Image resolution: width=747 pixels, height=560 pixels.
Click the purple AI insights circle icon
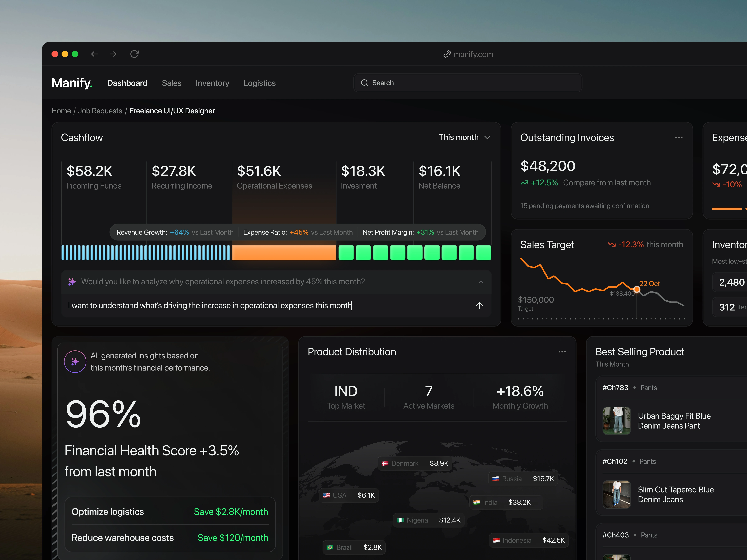pyautogui.click(x=75, y=362)
